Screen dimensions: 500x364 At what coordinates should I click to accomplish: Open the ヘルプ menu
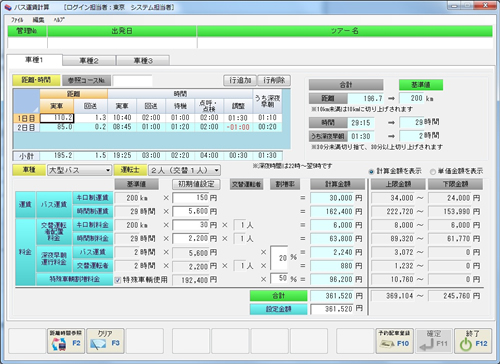[x=59, y=20]
